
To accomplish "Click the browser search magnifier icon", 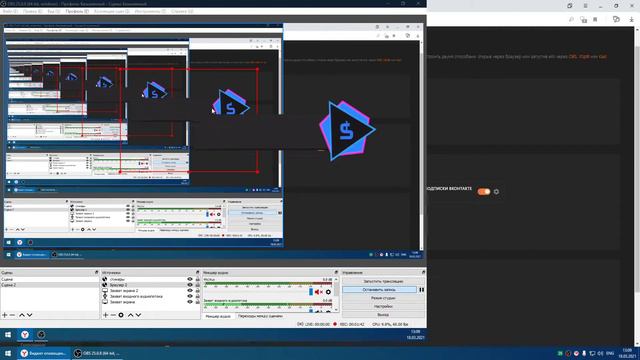I will [x=571, y=19].
